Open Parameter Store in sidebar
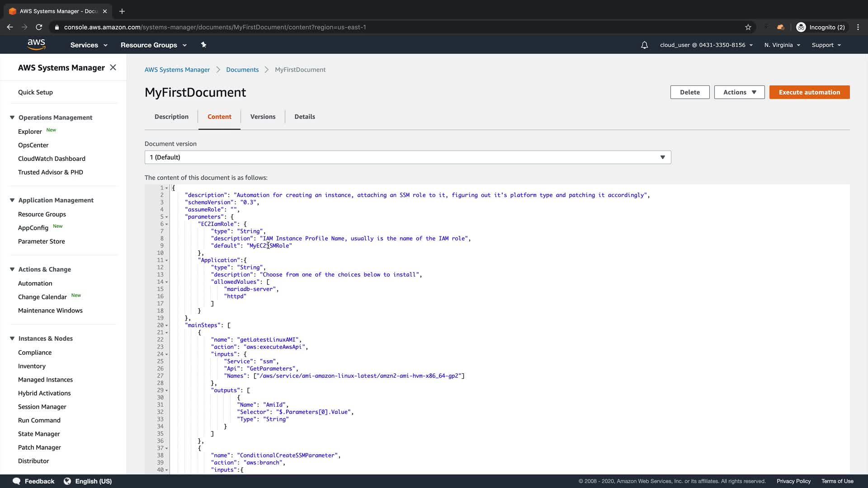868x488 pixels. point(42,241)
